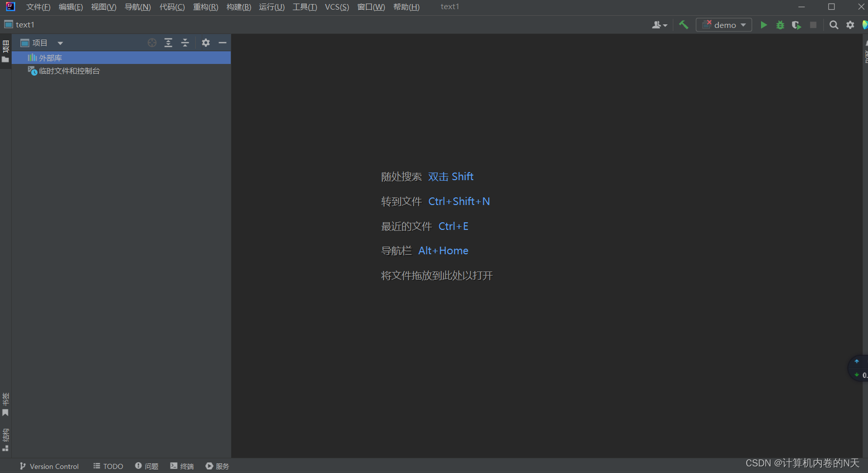Click the Debug bug icon
This screenshot has width=868, height=473.
[x=780, y=25]
